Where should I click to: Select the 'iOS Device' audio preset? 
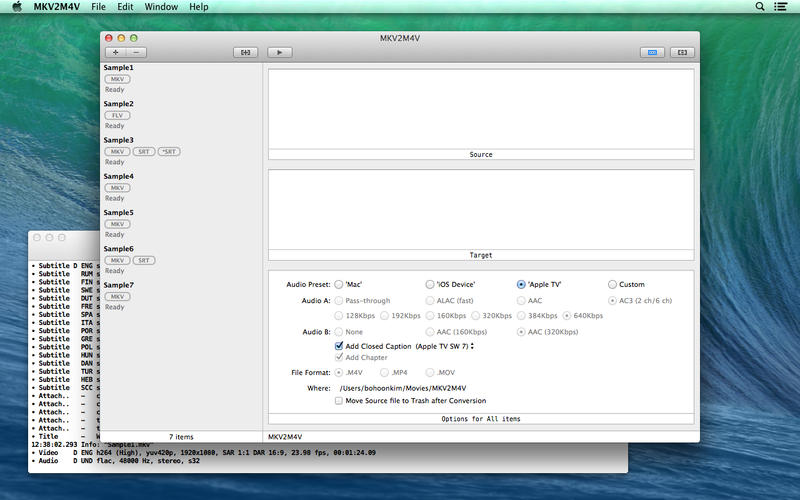pos(430,284)
